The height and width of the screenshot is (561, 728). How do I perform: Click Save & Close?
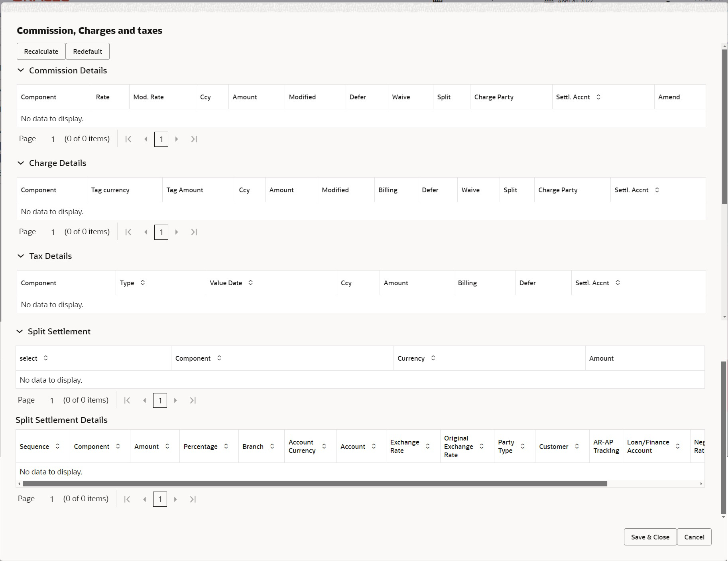click(649, 537)
